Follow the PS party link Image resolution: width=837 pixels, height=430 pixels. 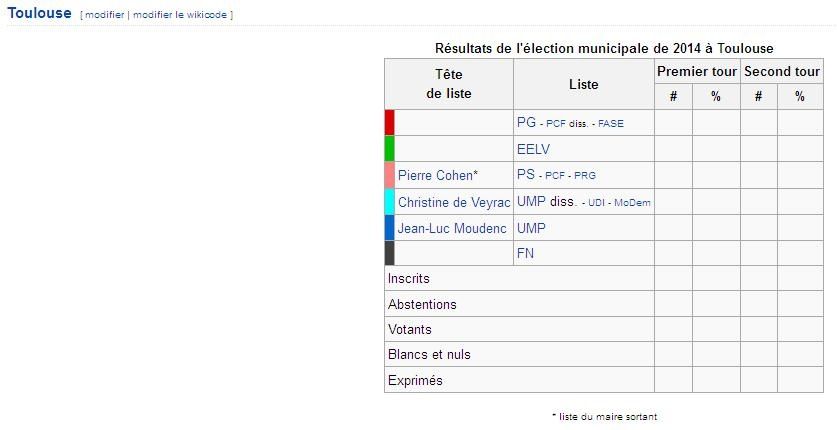click(526, 175)
